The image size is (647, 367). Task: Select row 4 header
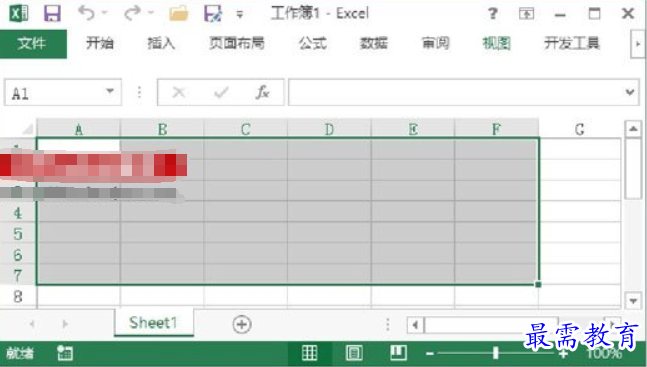point(18,213)
